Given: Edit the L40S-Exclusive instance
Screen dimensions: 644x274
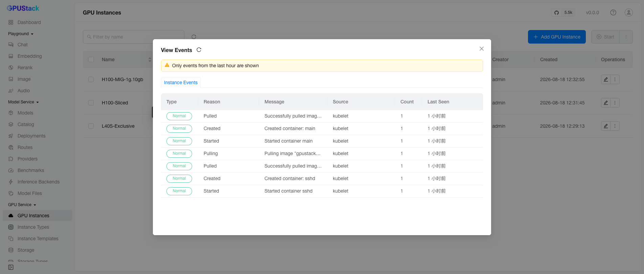Looking at the screenshot, I should click(x=606, y=126).
